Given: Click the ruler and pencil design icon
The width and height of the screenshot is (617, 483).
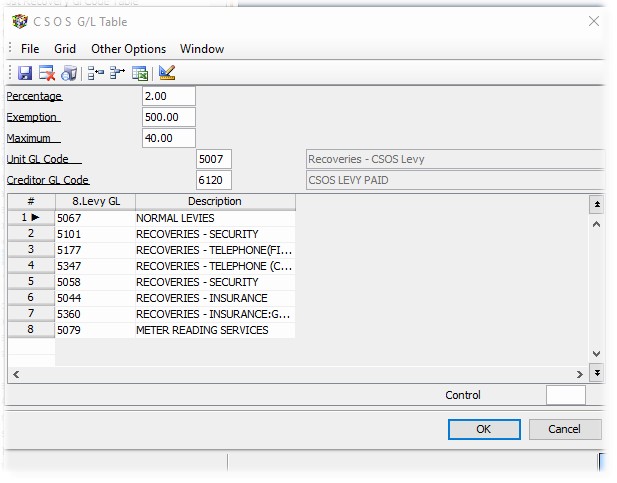Looking at the screenshot, I should pyautogui.click(x=167, y=73).
